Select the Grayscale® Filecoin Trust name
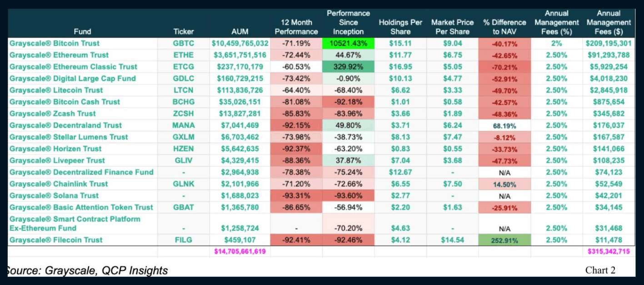The image size is (644, 285). (55, 240)
